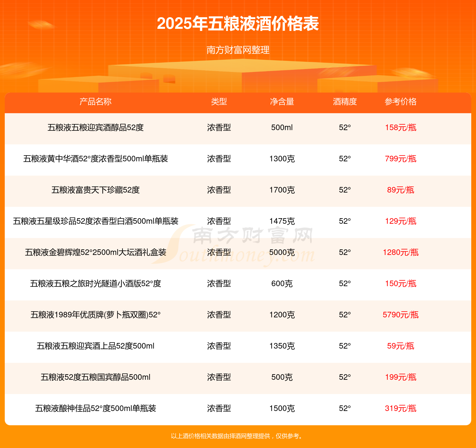The height and width of the screenshot is (448, 476).
Task: Select product 五粮液富贵天下珍藏52度
Action: click(x=95, y=190)
